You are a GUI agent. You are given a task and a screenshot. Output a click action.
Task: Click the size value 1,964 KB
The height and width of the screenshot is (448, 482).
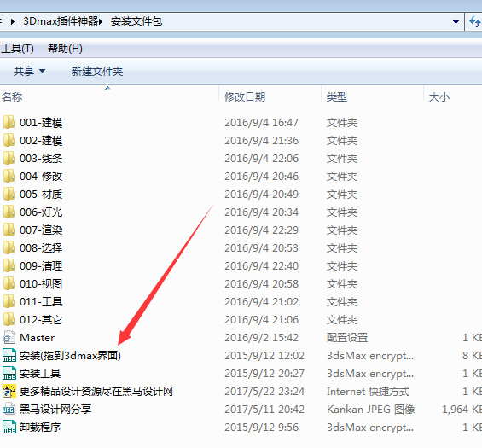(x=462, y=410)
